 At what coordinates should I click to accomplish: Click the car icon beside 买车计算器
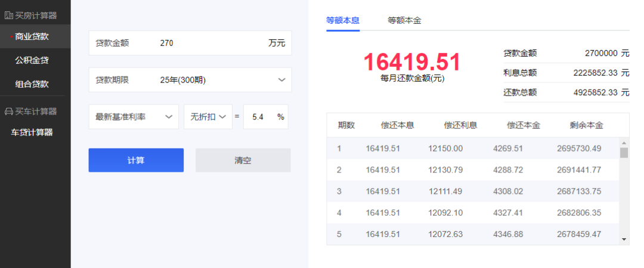(9, 112)
